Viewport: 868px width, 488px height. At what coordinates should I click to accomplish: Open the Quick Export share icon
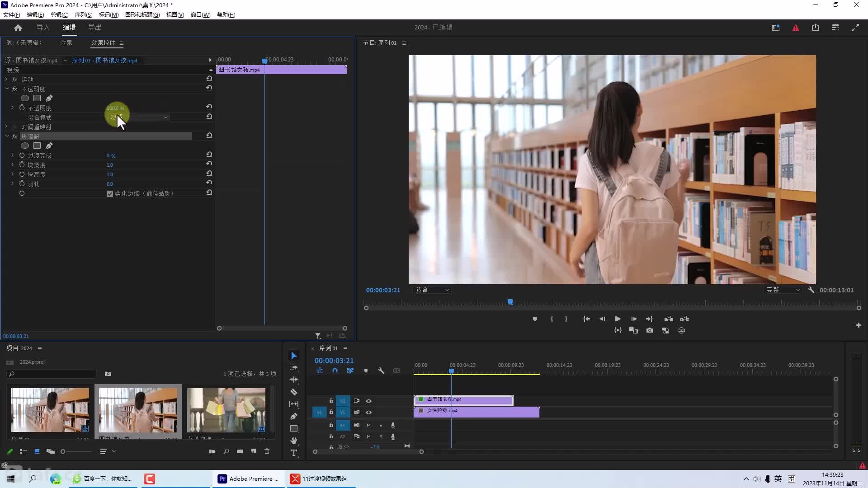coord(816,28)
